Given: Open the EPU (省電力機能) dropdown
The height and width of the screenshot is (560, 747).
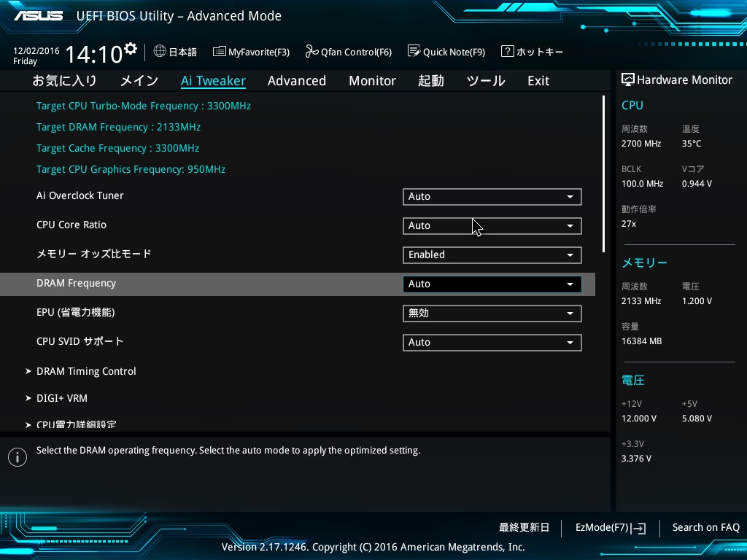Looking at the screenshot, I should click(492, 314).
